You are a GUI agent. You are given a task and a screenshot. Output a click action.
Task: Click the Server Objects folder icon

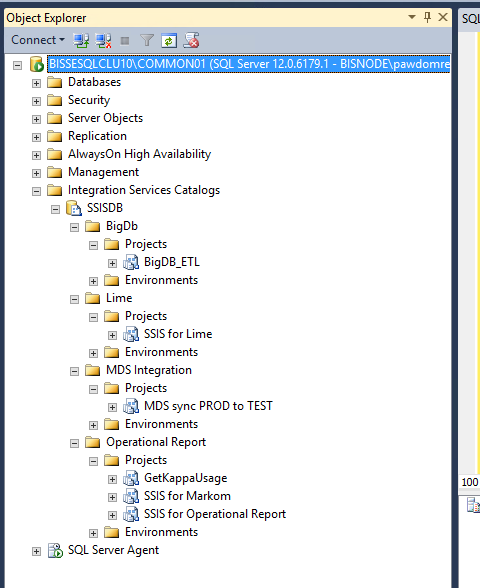tap(55, 118)
